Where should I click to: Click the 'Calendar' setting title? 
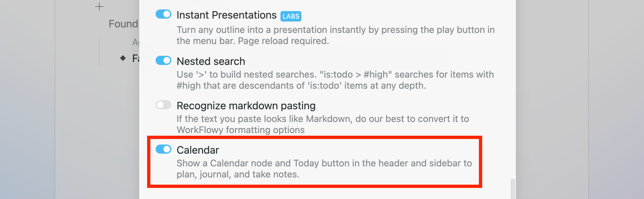click(x=197, y=150)
